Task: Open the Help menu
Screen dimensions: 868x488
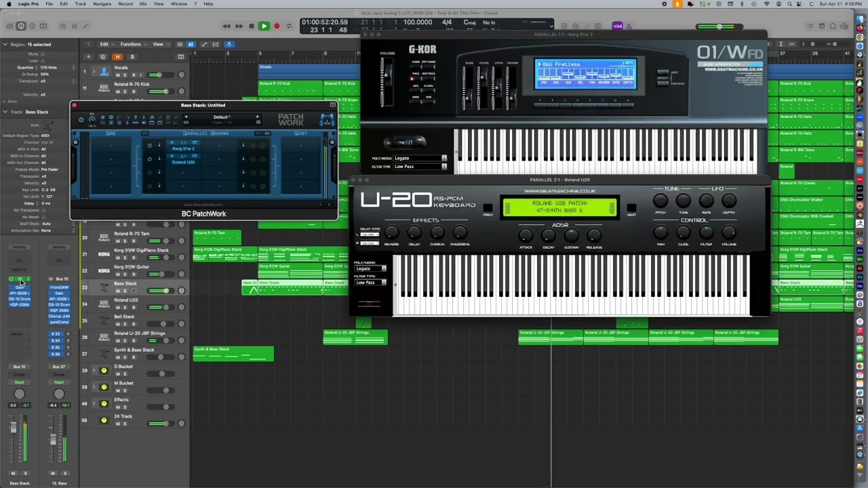Action: [x=208, y=4]
